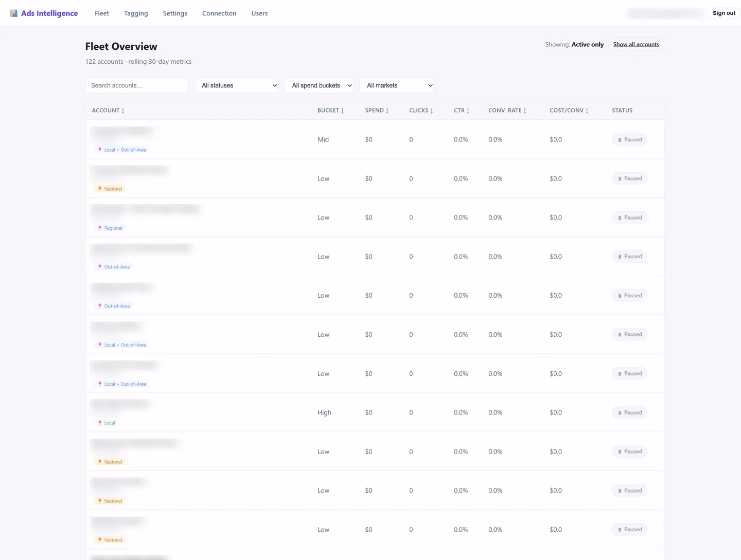Click the 'Mid' bucket value

tap(323, 139)
